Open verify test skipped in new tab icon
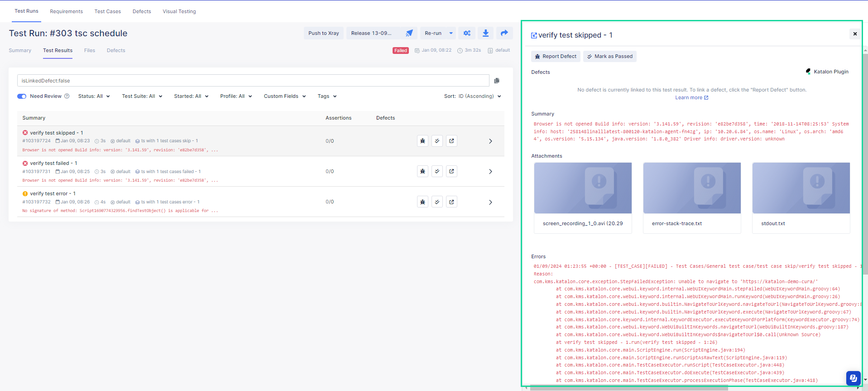 (x=451, y=141)
